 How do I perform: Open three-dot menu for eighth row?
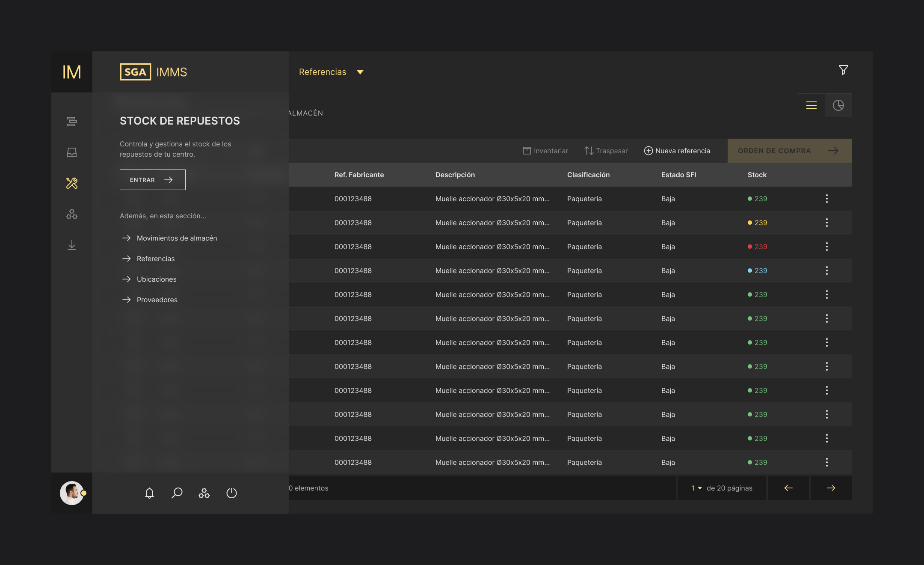coord(827,366)
